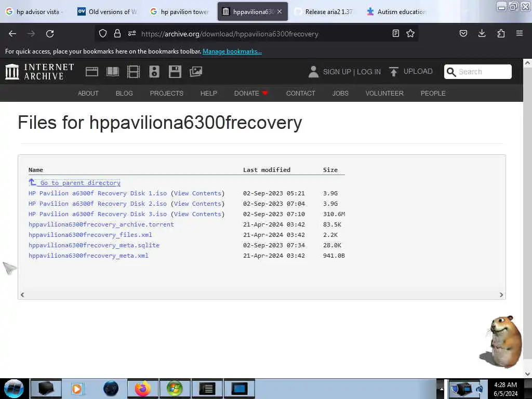The width and height of the screenshot is (532, 399).
Task: Open the ABOUT menu item
Action: coord(88,94)
